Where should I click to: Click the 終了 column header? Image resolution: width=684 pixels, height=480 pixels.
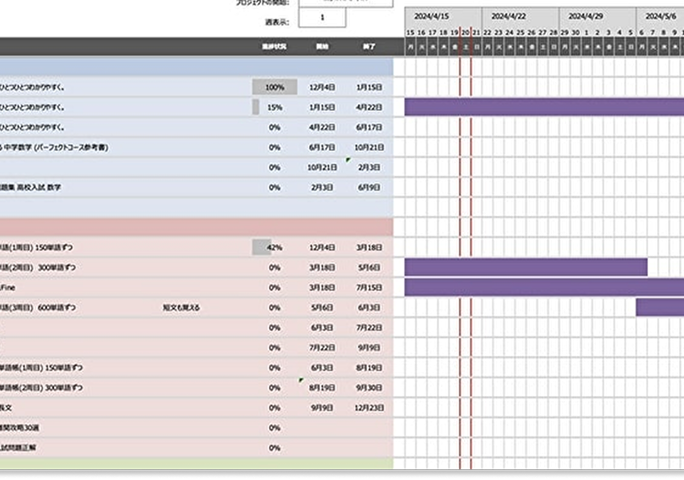(x=370, y=47)
